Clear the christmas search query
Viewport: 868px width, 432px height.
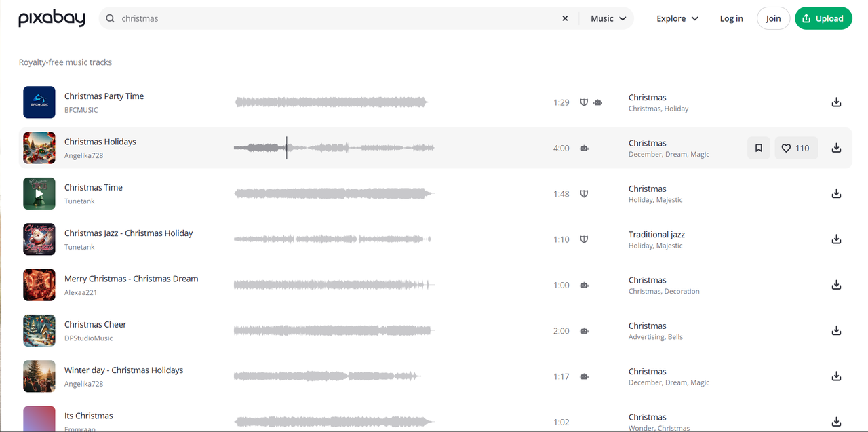click(565, 18)
